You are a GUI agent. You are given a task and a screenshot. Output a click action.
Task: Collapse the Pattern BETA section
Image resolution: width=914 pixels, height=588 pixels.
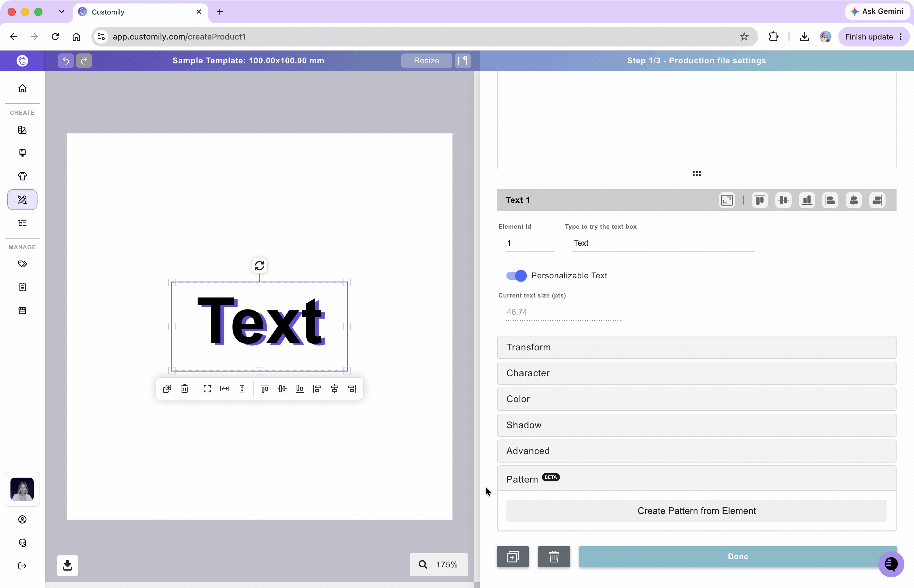[696, 478]
